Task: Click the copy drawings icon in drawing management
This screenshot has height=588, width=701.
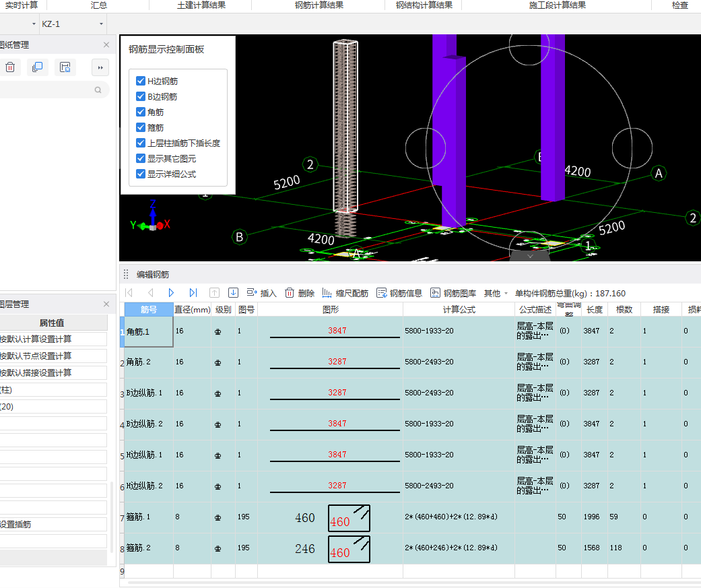Action: (38, 67)
